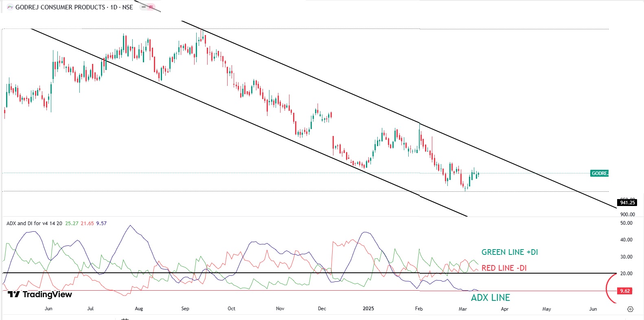Click the 40.00 indicator scale value
This screenshot has height=320, width=644.
(626, 240)
